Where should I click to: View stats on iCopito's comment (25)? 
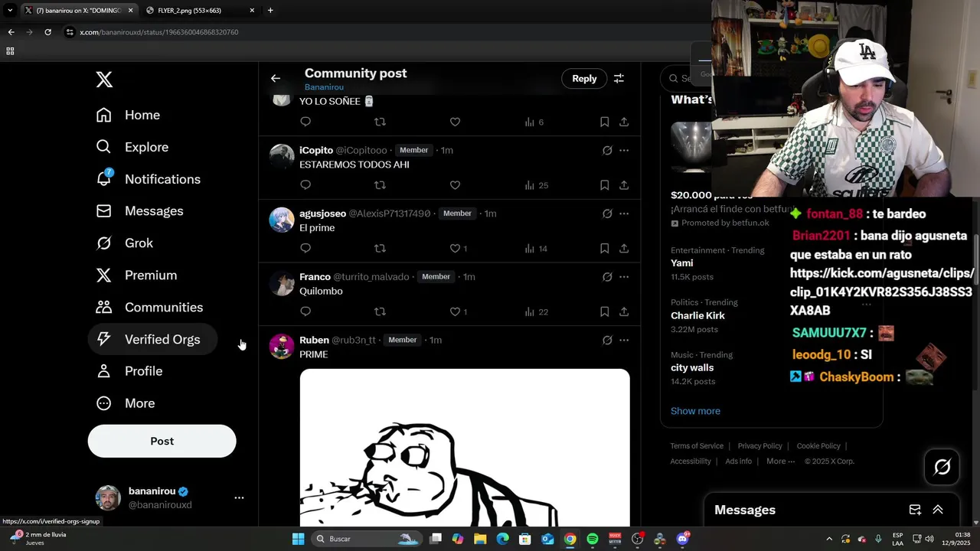pos(536,185)
